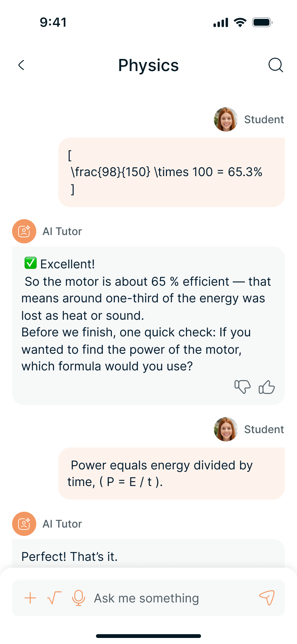Tap the microphone voice input icon
Screen dimensions: 297x644
point(78,598)
